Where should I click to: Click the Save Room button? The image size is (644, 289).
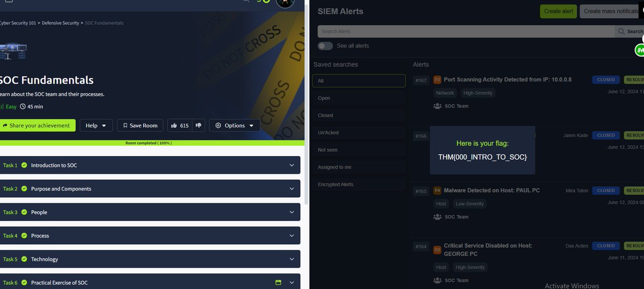(140, 125)
